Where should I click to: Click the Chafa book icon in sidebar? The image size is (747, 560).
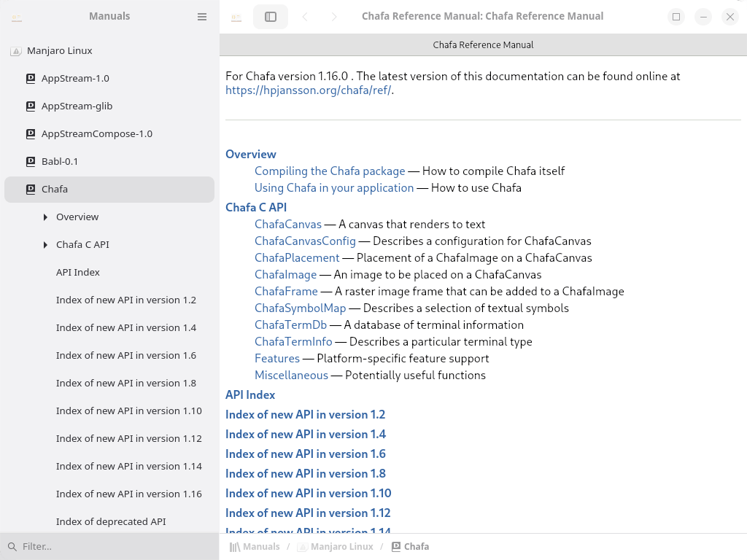point(31,189)
